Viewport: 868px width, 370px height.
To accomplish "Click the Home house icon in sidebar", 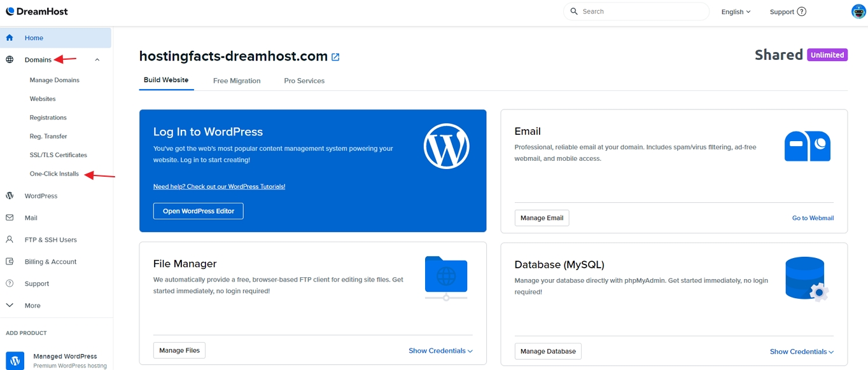I will coord(10,38).
